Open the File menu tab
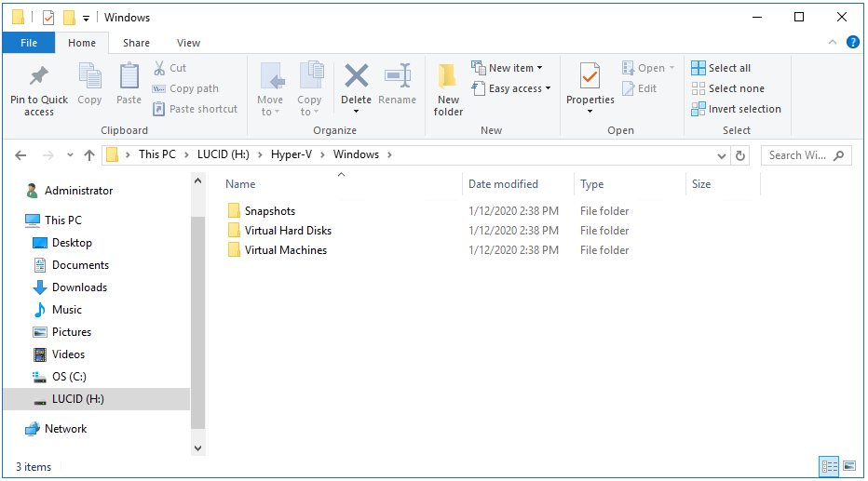Screen dimensions: 868x481 [x=29, y=43]
